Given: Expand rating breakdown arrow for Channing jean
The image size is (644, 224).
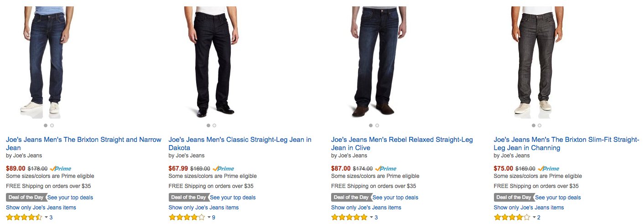Looking at the screenshot, I should 534,218.
